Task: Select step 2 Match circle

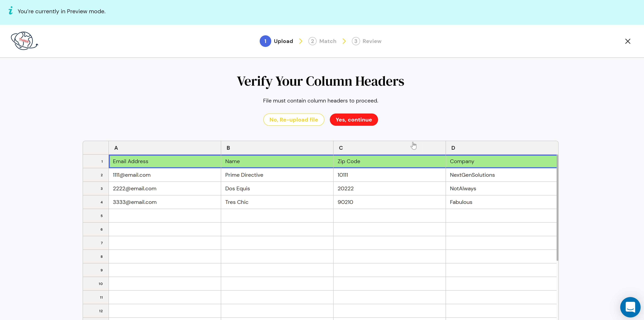Action: tap(312, 41)
